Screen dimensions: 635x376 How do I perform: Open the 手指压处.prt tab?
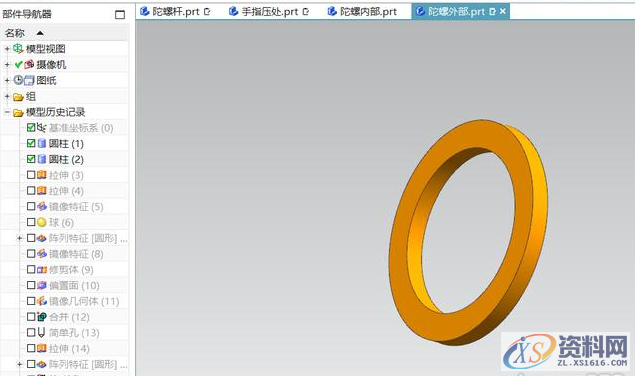[269, 12]
